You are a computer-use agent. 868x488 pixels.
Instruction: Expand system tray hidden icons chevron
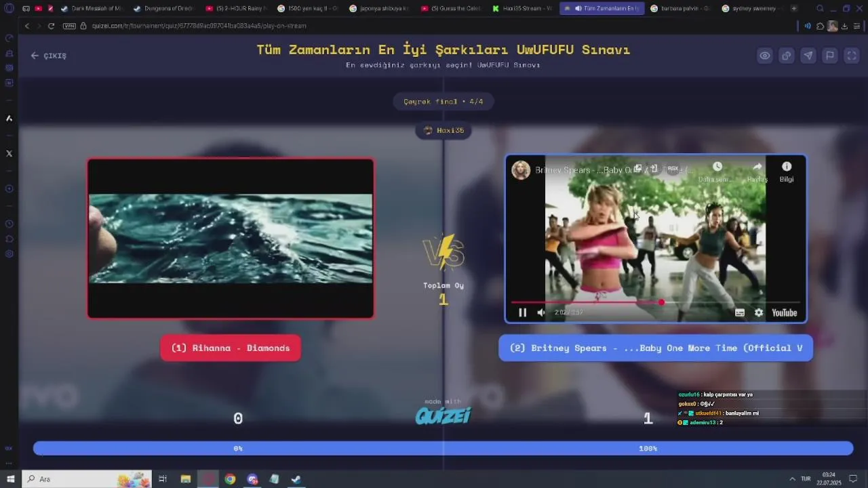pyautogui.click(x=791, y=479)
